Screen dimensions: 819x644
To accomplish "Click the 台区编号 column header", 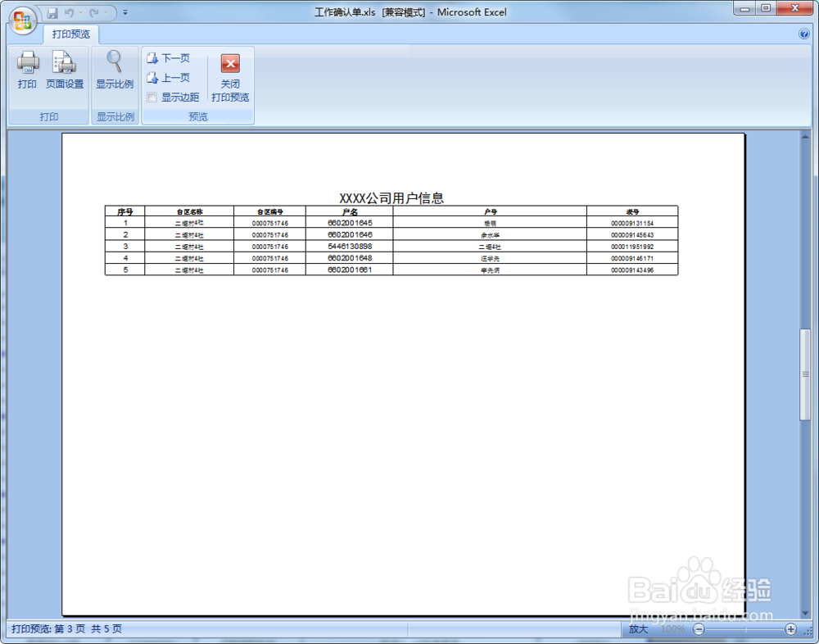I will [x=270, y=211].
